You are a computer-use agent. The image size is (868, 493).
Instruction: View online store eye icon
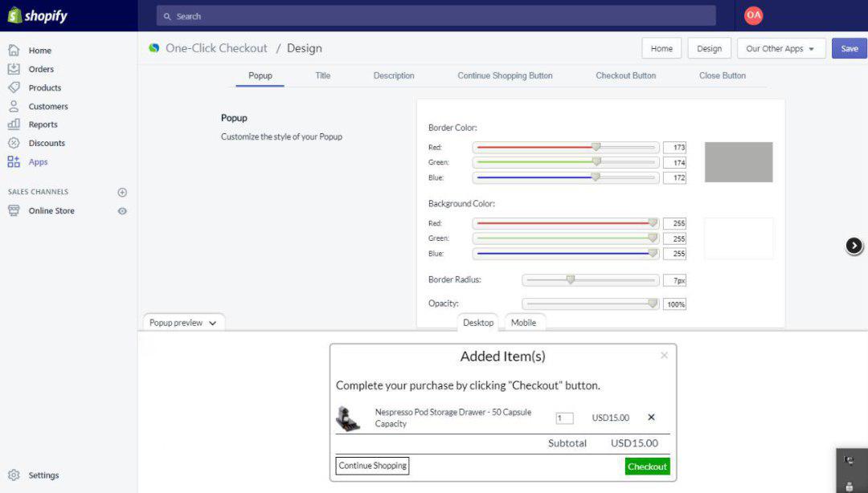(x=122, y=211)
